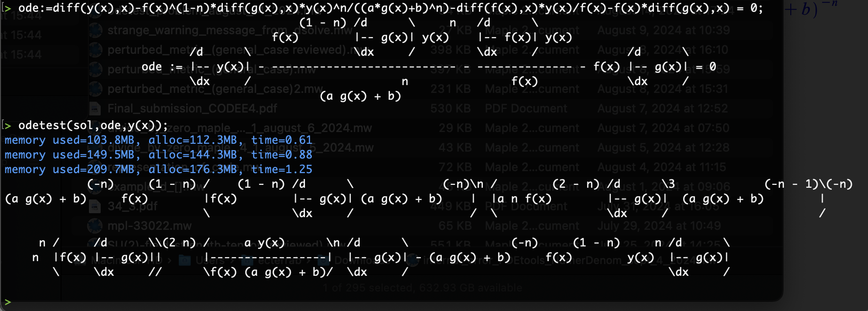Click the empty prompt at terminal bottom
868x311 pixels.
[x=7, y=302]
